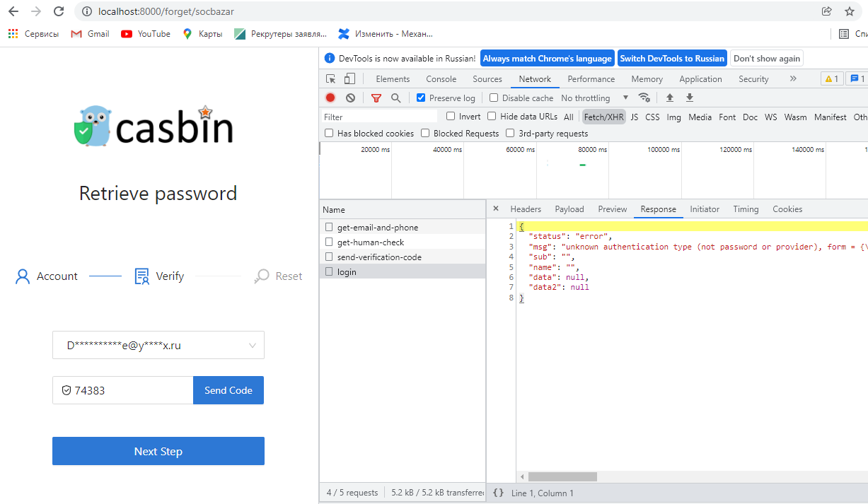Clear the network requests list
The image size is (868, 504).
pyautogui.click(x=350, y=98)
